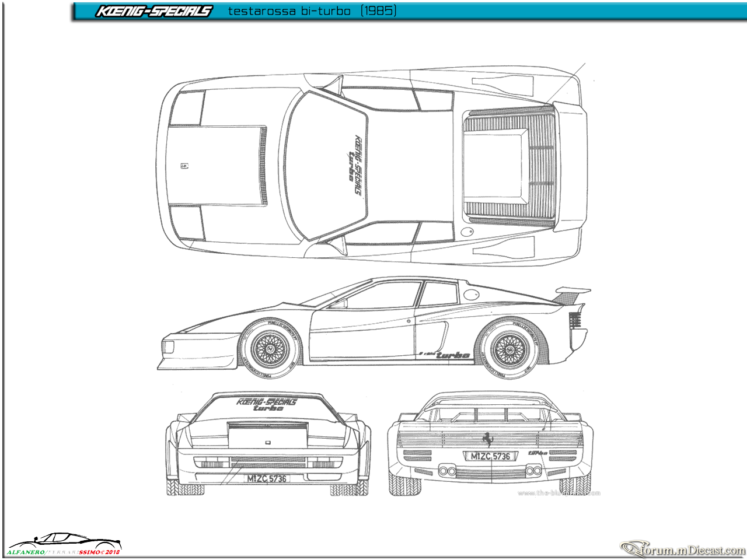747x560 pixels.
Task: Click the Alfanero Ferrarissimo logo at bottom left
Action: pos(64,544)
